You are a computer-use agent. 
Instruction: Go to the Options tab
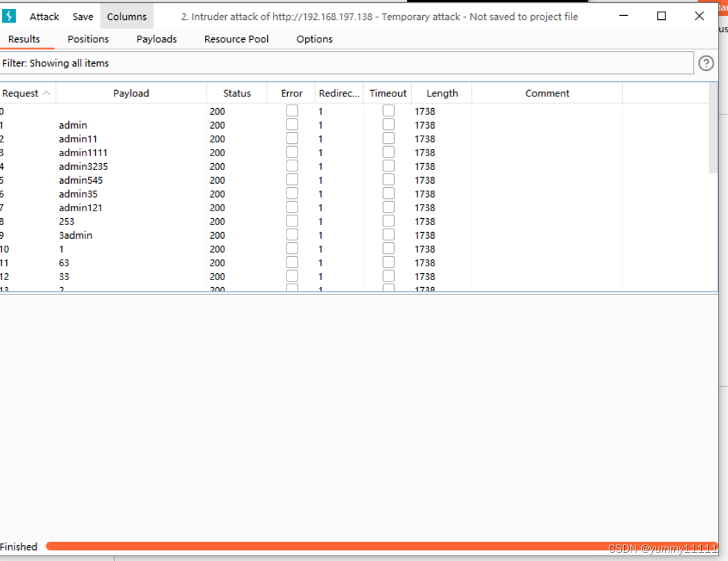tap(314, 39)
